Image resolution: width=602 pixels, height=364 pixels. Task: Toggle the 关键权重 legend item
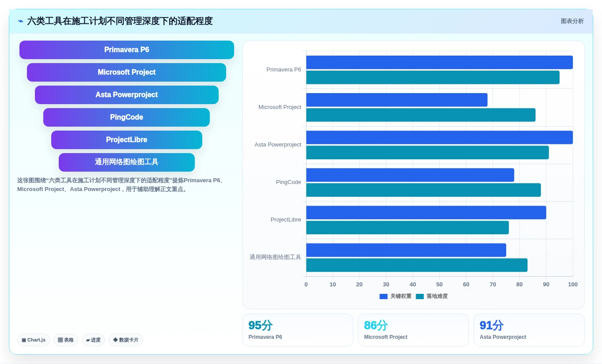[x=396, y=296]
